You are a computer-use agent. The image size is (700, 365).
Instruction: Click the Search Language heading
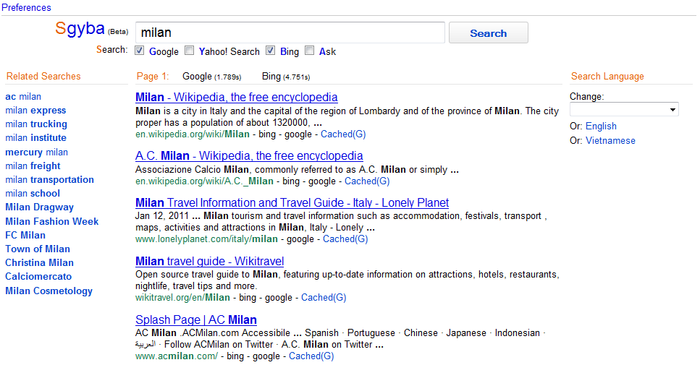tap(608, 76)
